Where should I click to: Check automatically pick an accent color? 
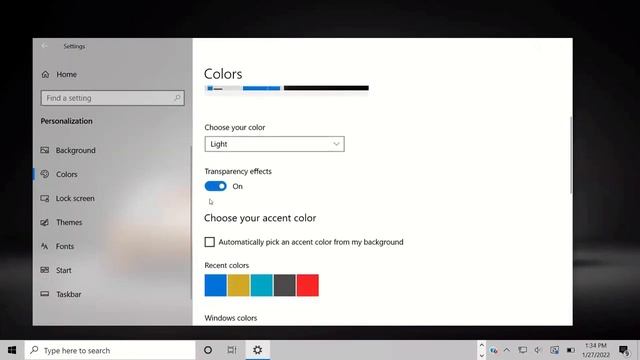pyautogui.click(x=209, y=242)
